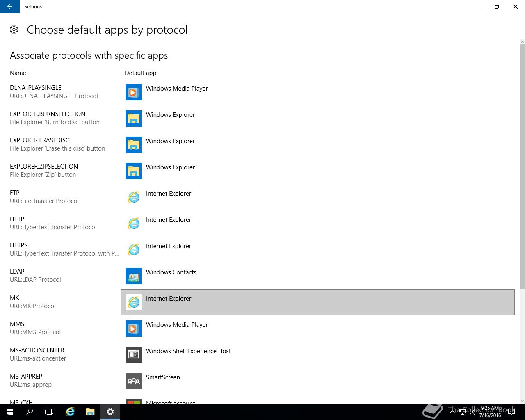Image resolution: width=525 pixels, height=420 pixels.
Task: Click the Windows Explorer icon for EXPLORER.BURNSELECTION
Action: click(x=134, y=119)
